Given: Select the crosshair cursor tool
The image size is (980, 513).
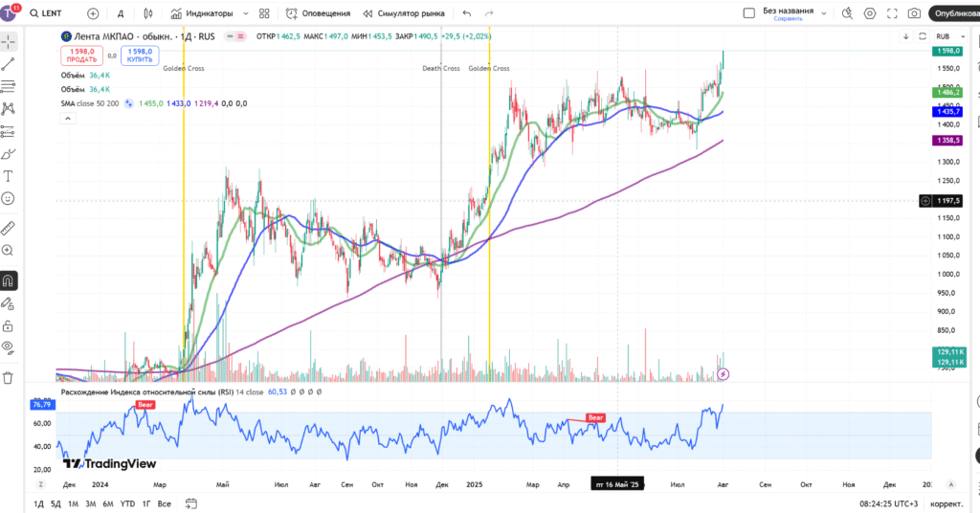Looking at the screenshot, I should [x=8, y=41].
